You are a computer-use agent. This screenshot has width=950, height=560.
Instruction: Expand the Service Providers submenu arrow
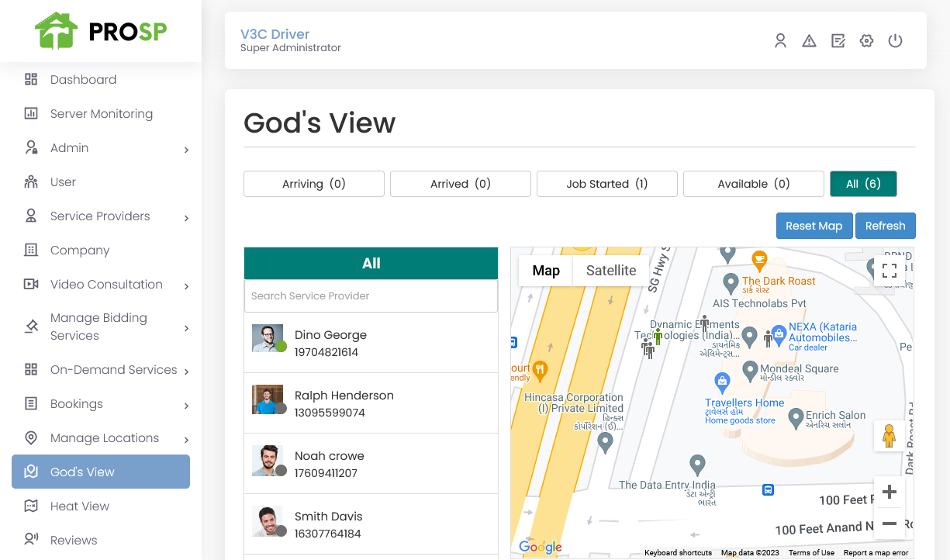[x=186, y=218]
